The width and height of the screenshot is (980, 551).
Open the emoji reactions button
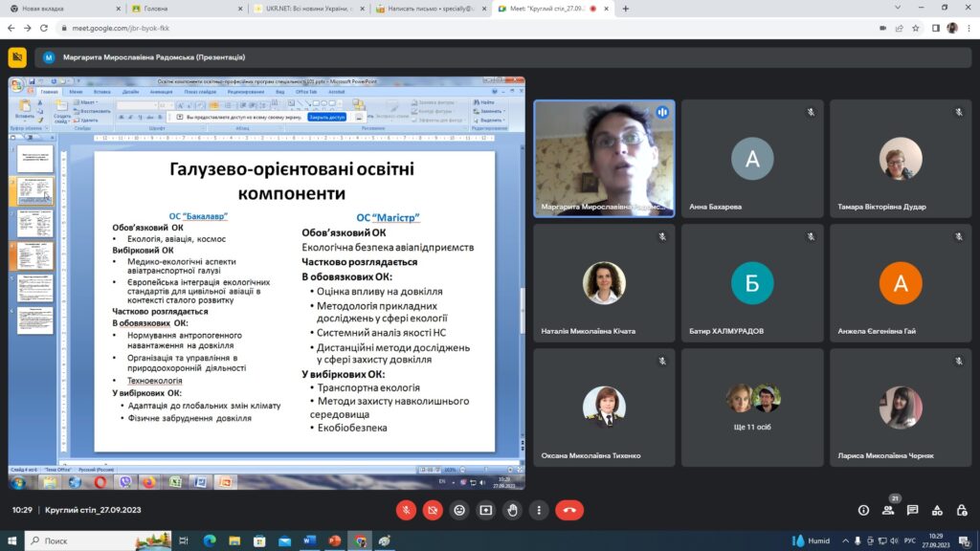coord(459,510)
